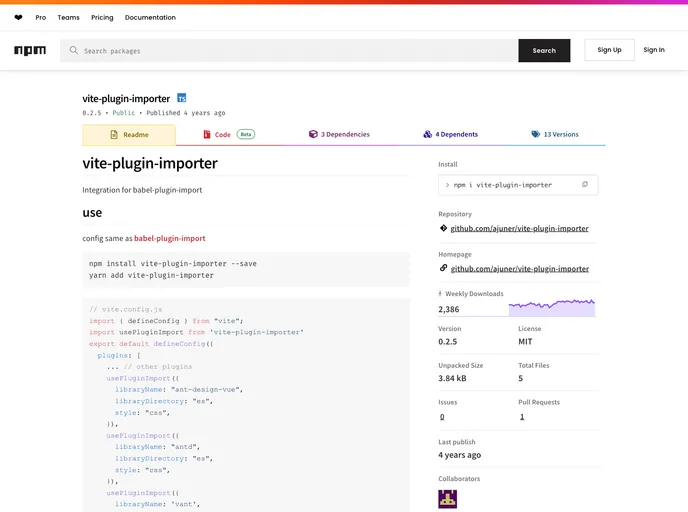Viewport: 688px width, 512px height.
Task: Click the Collaborators section label
Action: (459, 479)
